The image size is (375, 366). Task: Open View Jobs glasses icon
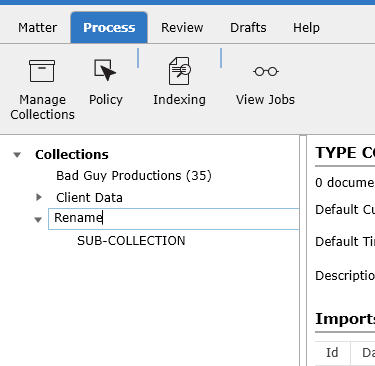[x=266, y=71]
